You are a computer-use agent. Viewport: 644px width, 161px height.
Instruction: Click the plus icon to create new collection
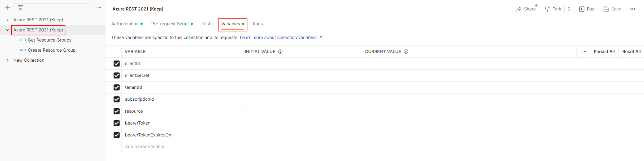pos(7,8)
